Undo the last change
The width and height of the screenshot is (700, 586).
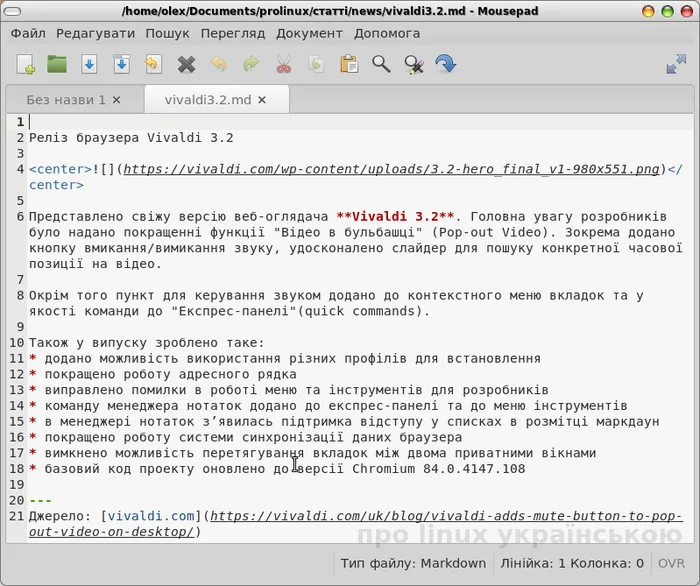coord(219,64)
